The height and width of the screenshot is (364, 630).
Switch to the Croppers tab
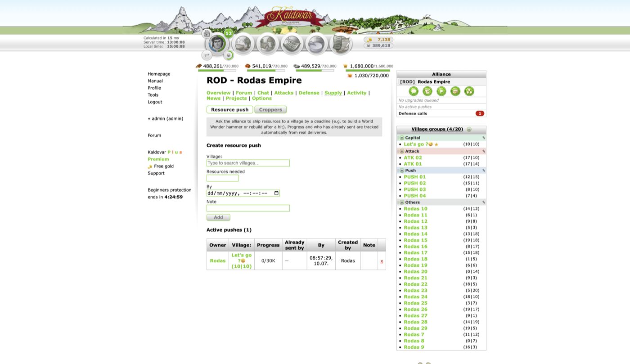pos(270,110)
